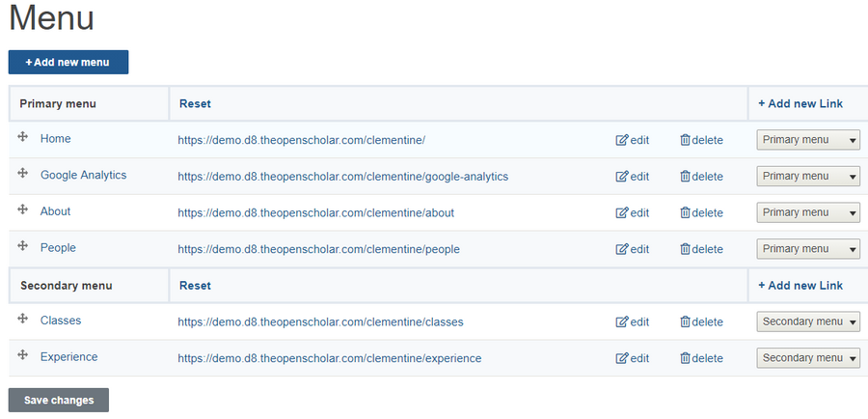Click Reset in the Primary menu header
Image resolution: width=868 pixels, height=419 pixels.
pos(195,103)
